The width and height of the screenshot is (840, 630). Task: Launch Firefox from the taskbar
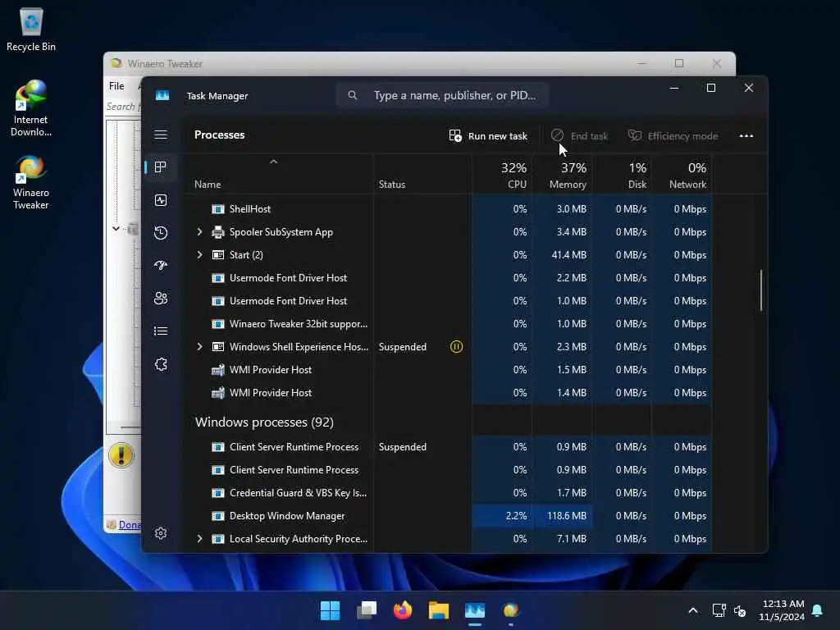point(403,610)
